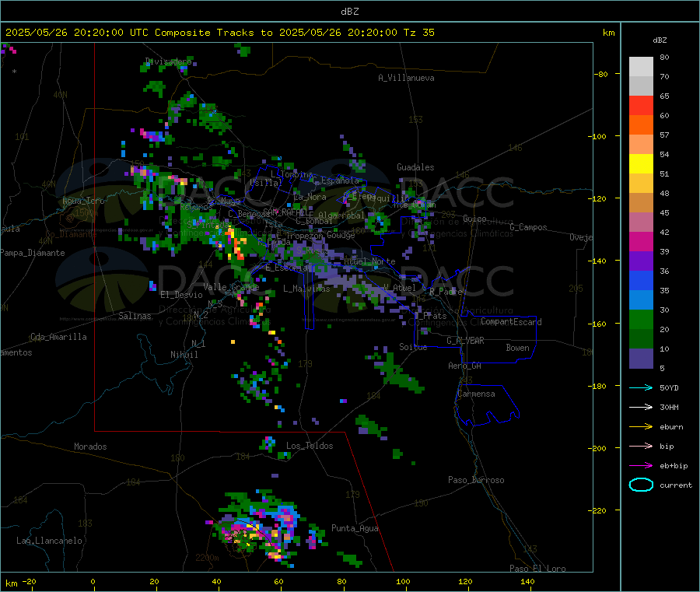The width and height of the screenshot is (700, 592).
Task: Click the Aero_GA location label
Action: [465, 366]
